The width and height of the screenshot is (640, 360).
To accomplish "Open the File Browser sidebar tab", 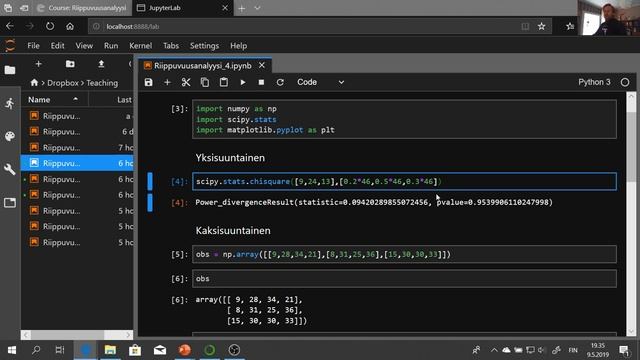I will (x=10, y=70).
